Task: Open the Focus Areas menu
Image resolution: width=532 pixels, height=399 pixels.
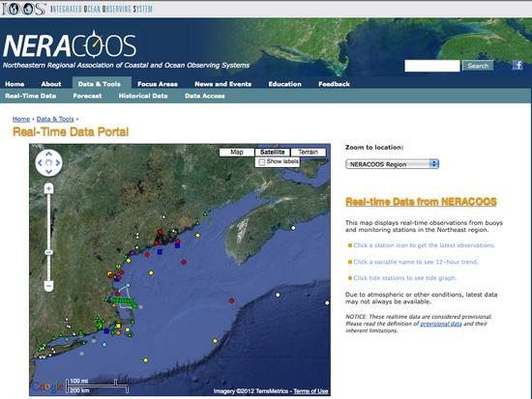Action: 158,84
